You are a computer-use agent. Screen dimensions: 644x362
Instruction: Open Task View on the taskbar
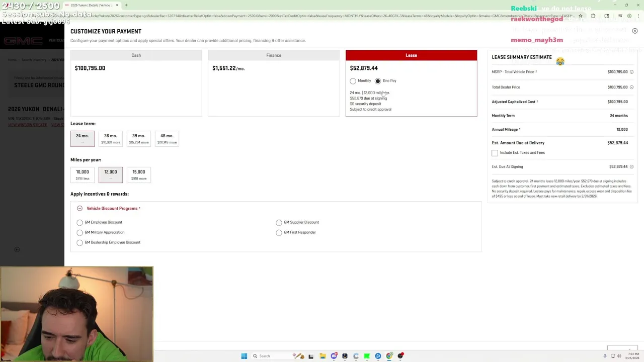tap(311, 356)
